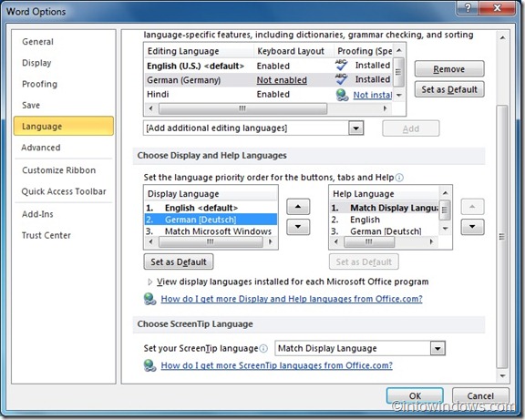This screenshot has width=525, height=420.
Task: Expand View display languages installed for each program
Action: click(149, 282)
